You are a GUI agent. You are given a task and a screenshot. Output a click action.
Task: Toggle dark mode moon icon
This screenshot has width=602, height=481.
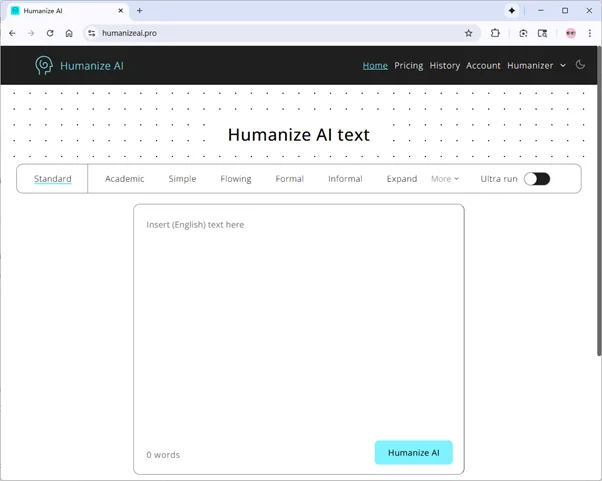580,65
